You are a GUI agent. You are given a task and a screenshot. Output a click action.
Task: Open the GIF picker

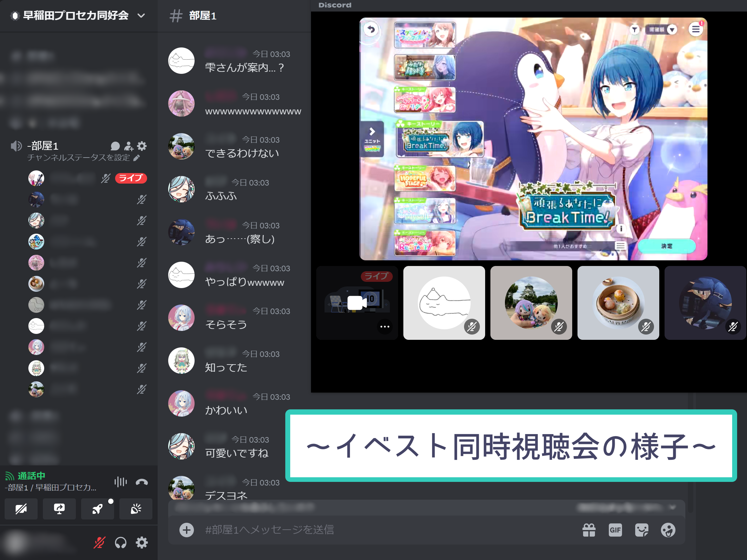(615, 530)
